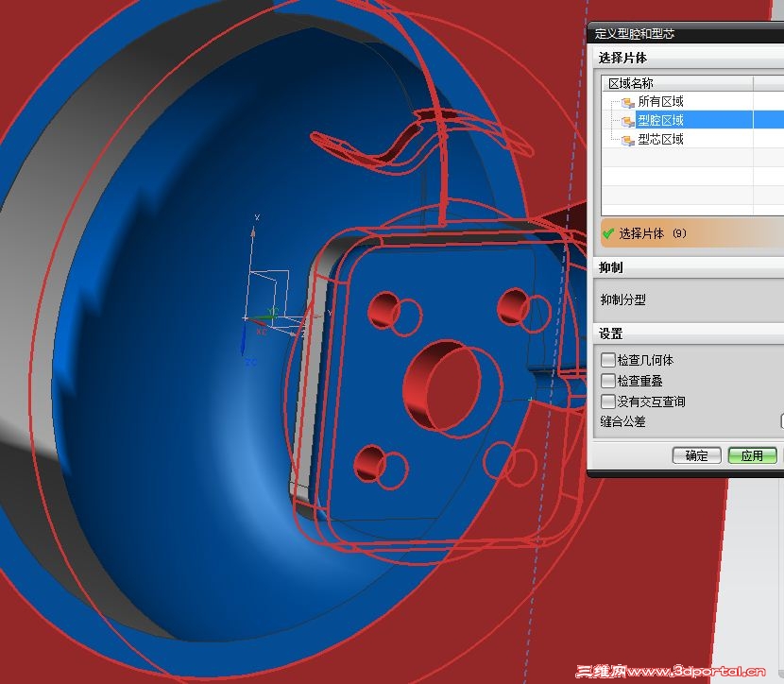The image size is (784, 684).
Task: Select the 型芯区域 row
Action: [693, 139]
